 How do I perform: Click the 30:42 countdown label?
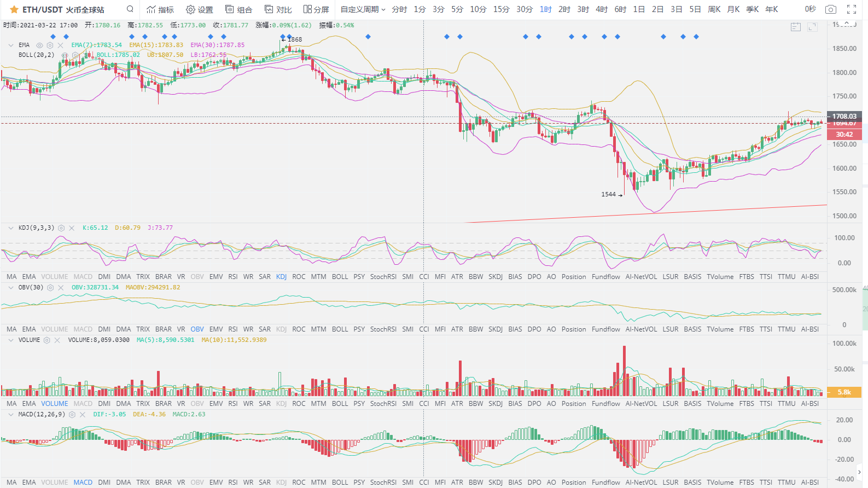pyautogui.click(x=844, y=135)
